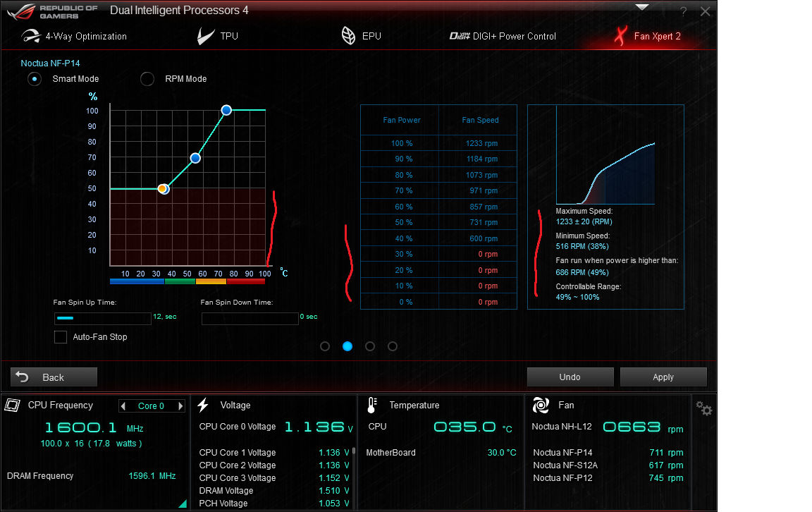
Task: Click the Republic of Gamers logo
Action: [53, 11]
